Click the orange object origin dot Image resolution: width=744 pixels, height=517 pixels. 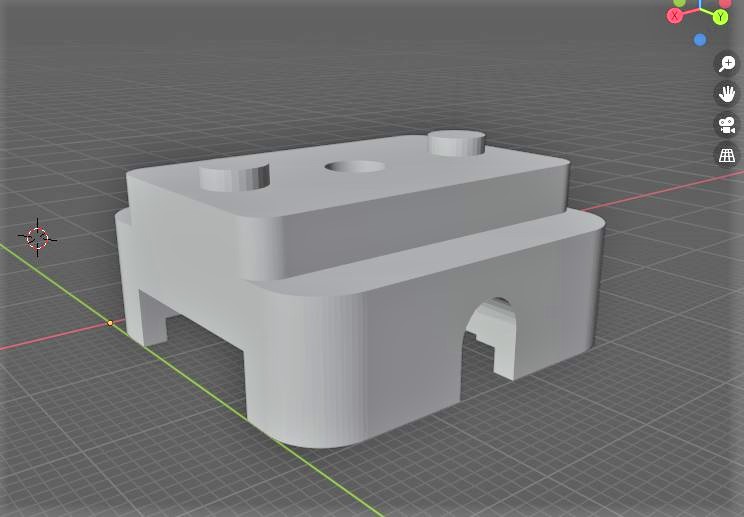click(110, 323)
